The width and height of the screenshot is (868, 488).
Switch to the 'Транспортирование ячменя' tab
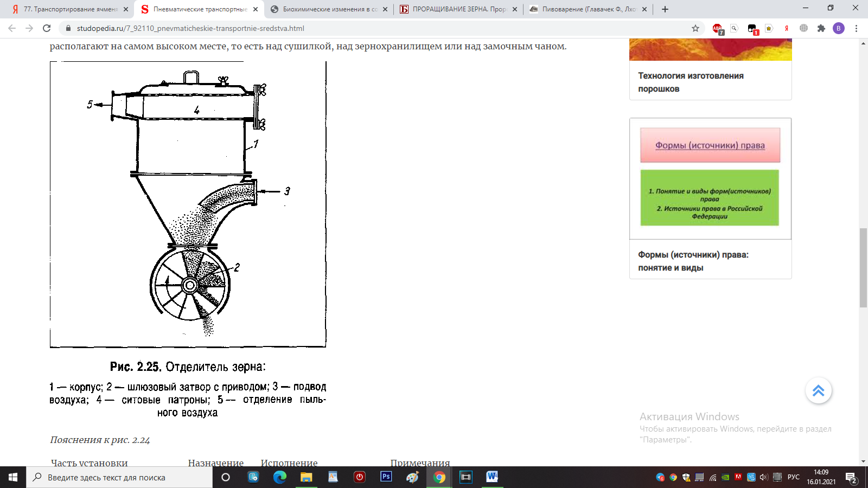(71, 9)
